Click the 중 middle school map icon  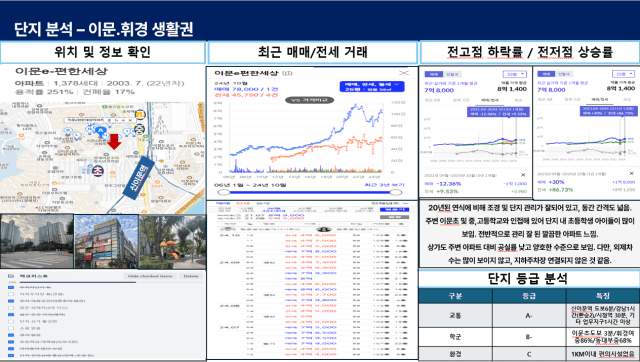140,130
